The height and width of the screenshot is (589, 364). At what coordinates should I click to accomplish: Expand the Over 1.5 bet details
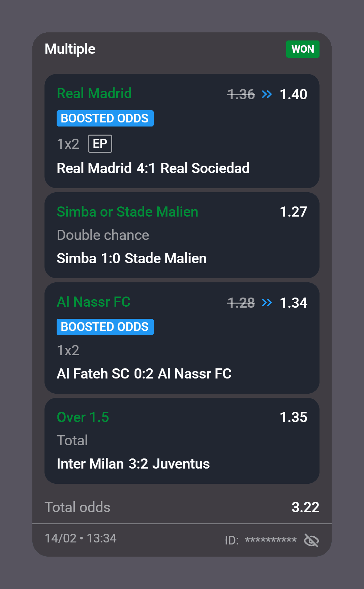[x=182, y=441]
